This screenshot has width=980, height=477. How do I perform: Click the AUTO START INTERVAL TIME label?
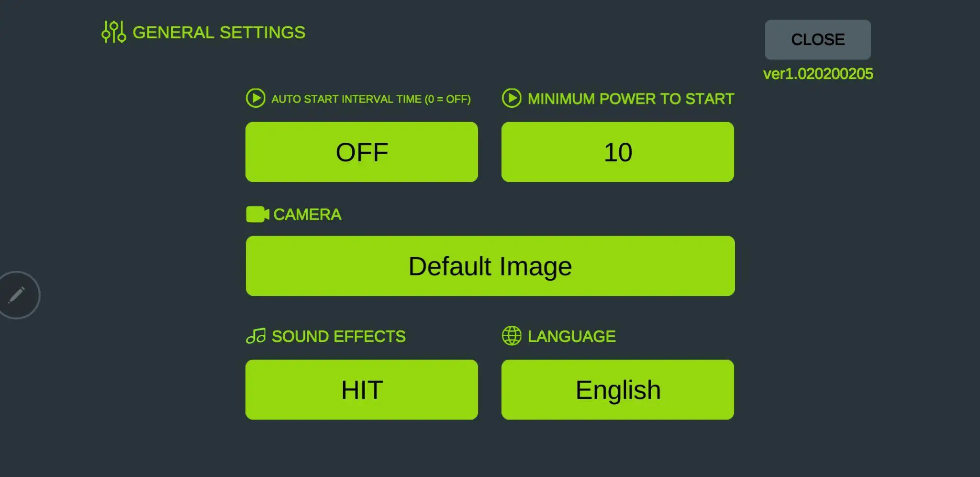pyautogui.click(x=371, y=99)
